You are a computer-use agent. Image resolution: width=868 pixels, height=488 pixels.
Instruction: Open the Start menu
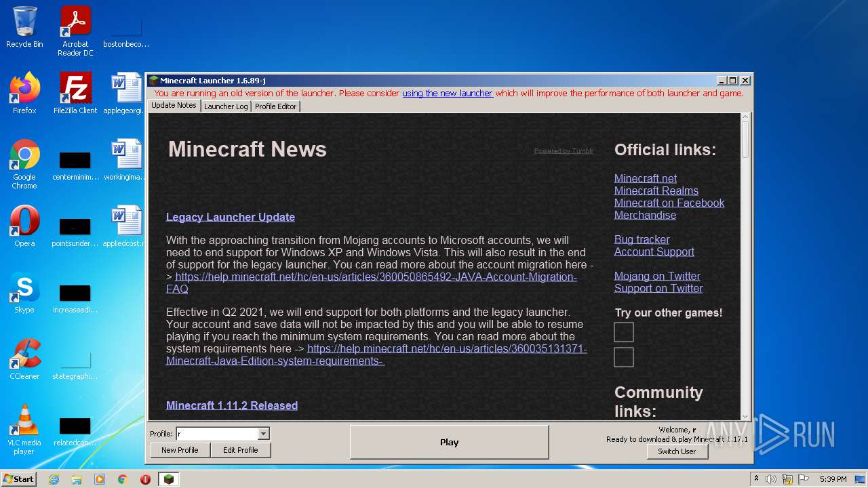coord(19,479)
